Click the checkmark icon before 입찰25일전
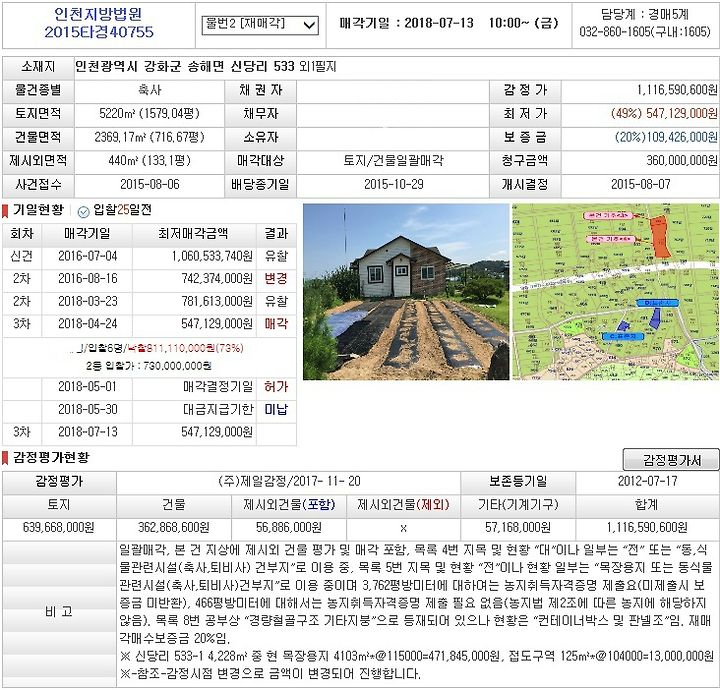The width and height of the screenshot is (720, 690). click(84, 212)
